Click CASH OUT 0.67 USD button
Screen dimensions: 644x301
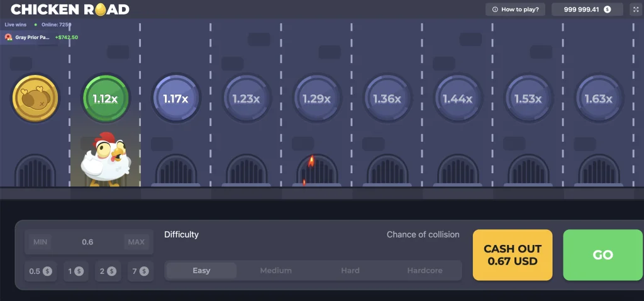click(513, 255)
